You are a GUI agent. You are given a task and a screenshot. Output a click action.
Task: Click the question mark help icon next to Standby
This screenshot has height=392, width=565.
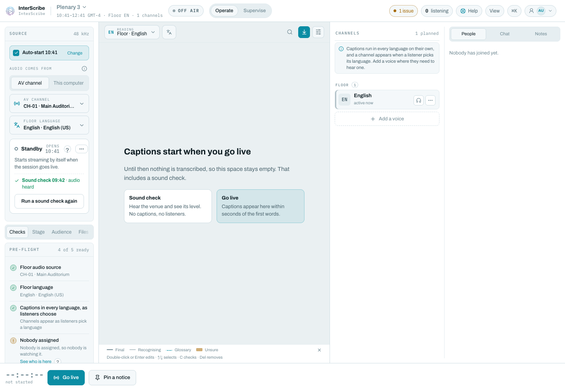coord(67,149)
